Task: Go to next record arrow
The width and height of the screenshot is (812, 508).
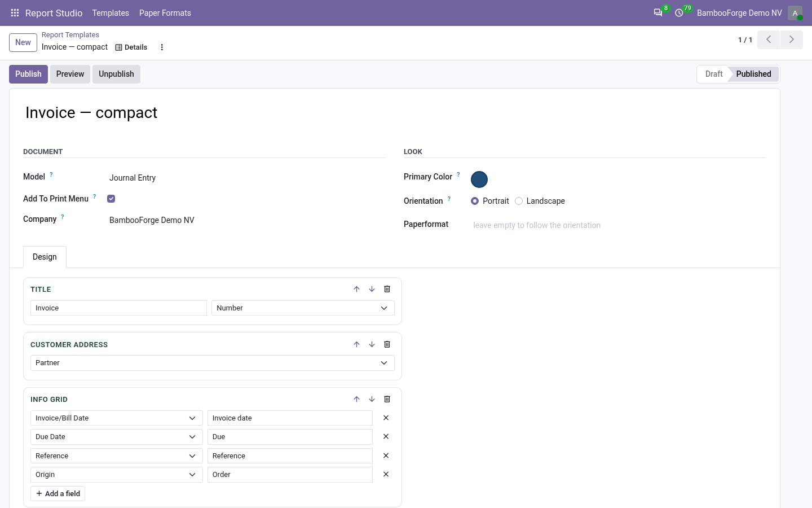Action: coord(792,40)
